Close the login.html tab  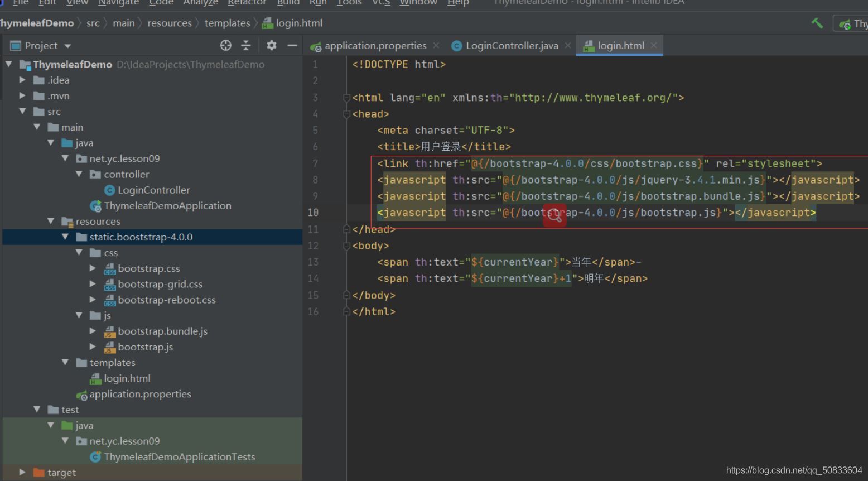(654, 45)
